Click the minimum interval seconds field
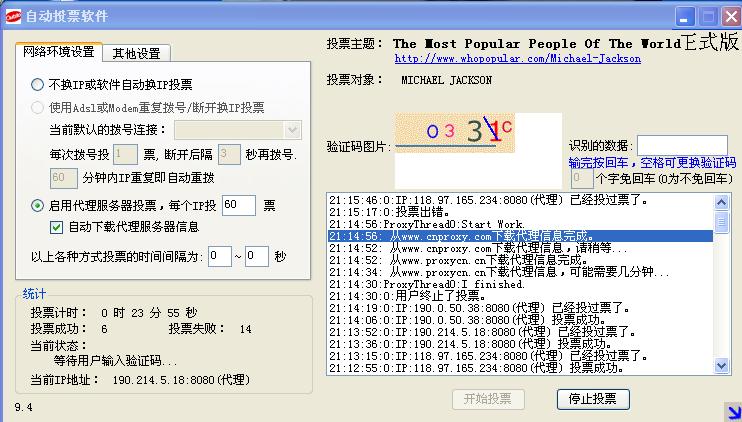 click(220, 256)
